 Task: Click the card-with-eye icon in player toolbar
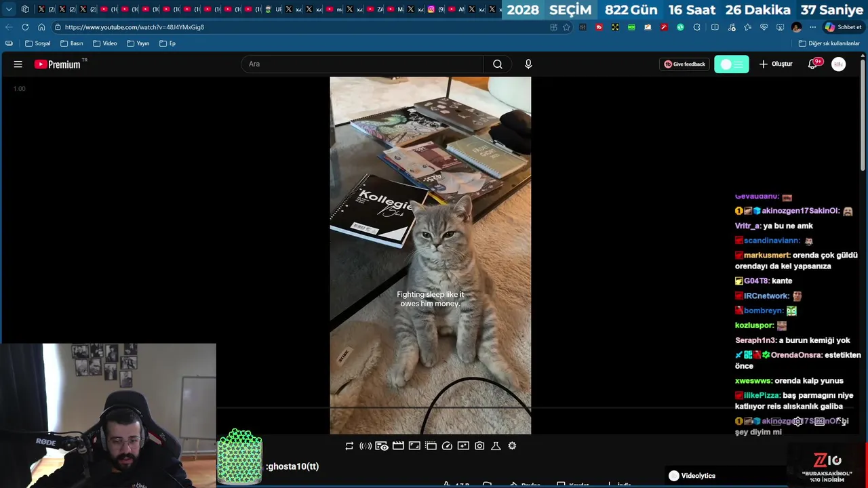(382, 446)
